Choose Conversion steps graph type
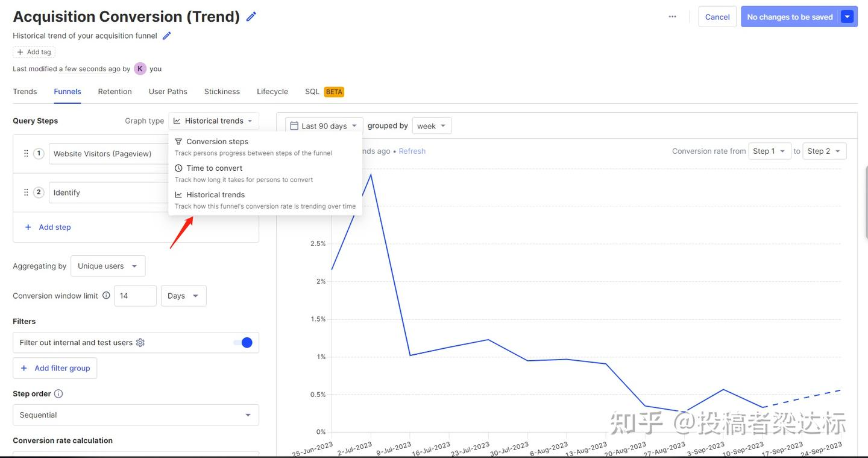 pyautogui.click(x=217, y=142)
